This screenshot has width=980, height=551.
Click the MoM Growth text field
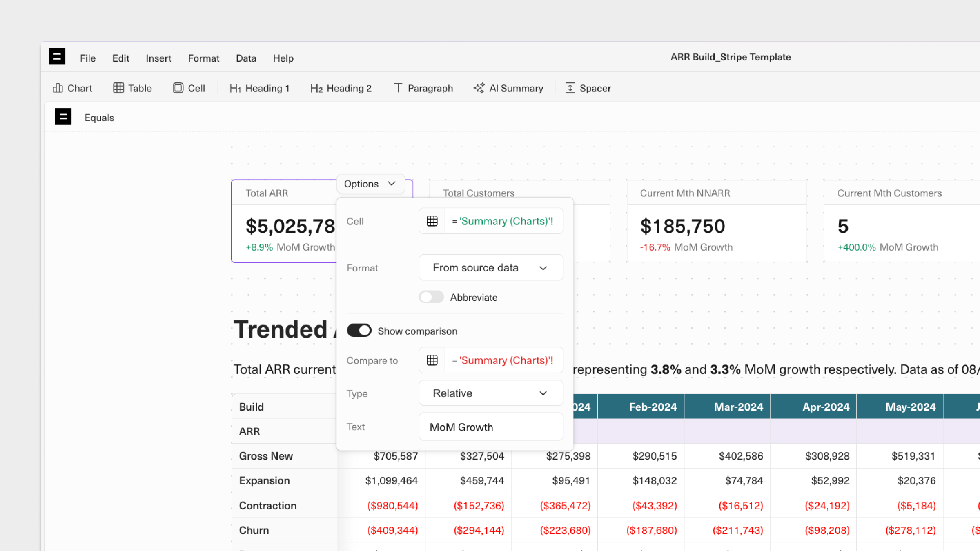coord(491,427)
